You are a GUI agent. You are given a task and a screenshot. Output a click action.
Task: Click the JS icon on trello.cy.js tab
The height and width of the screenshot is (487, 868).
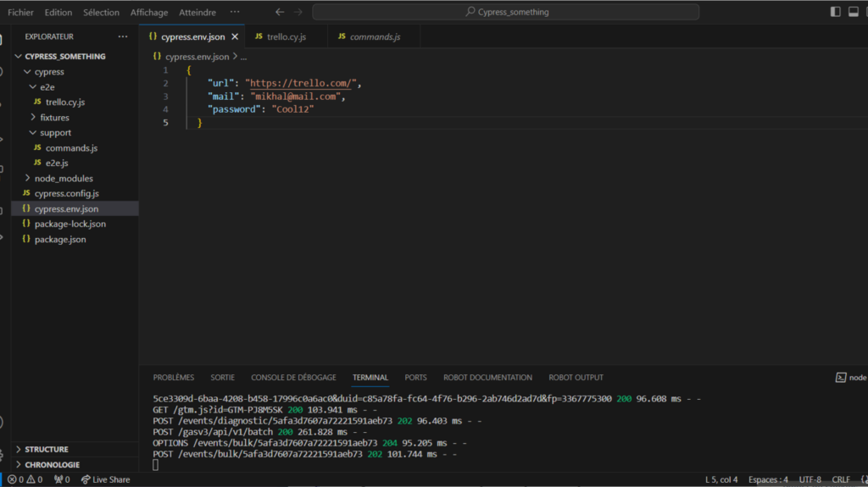(x=259, y=36)
